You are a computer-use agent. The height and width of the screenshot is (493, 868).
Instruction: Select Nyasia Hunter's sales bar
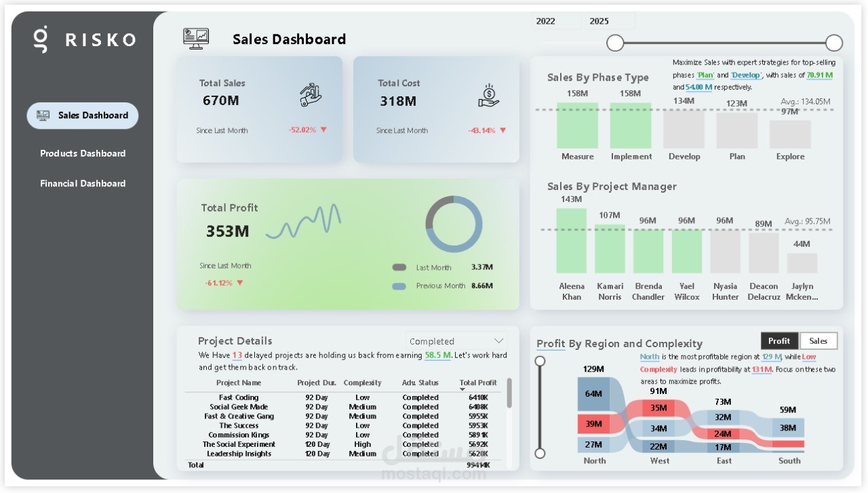(726, 251)
